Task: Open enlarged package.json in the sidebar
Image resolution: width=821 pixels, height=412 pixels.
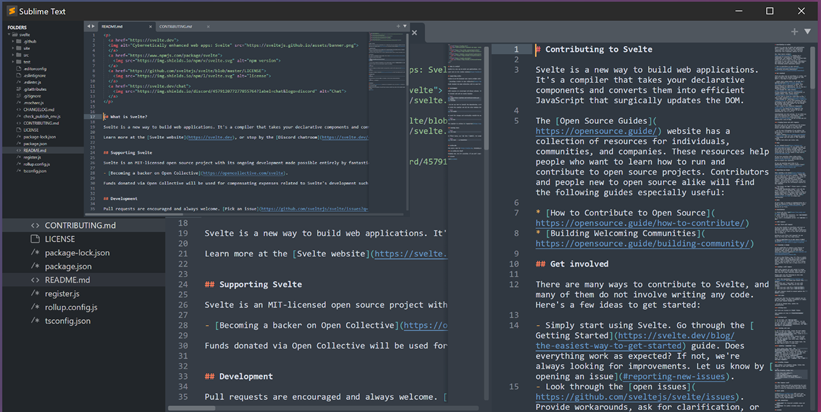Action: pyautogui.click(x=68, y=266)
